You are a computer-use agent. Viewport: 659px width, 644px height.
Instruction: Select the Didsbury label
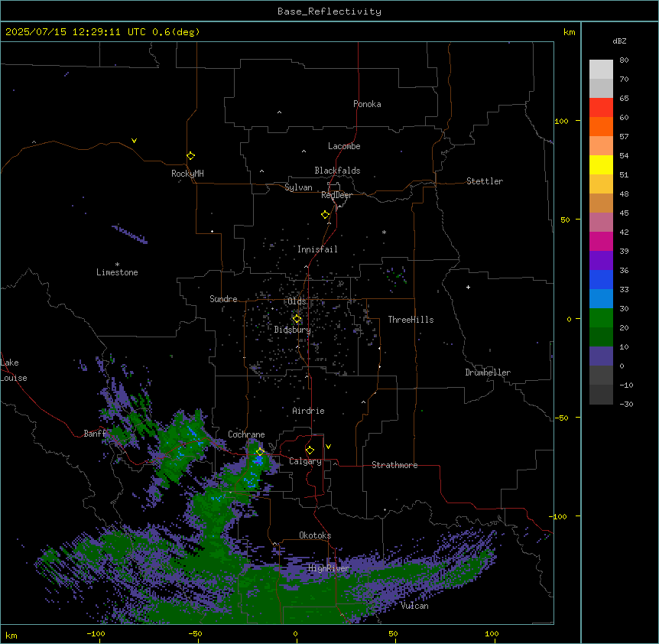pyautogui.click(x=293, y=330)
